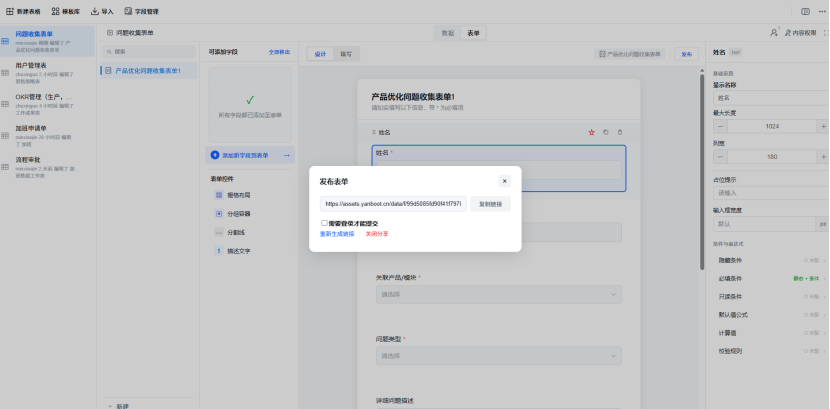830x409 pixels.
Task: Select 问题收集表单 in the table list
Action: (48, 41)
